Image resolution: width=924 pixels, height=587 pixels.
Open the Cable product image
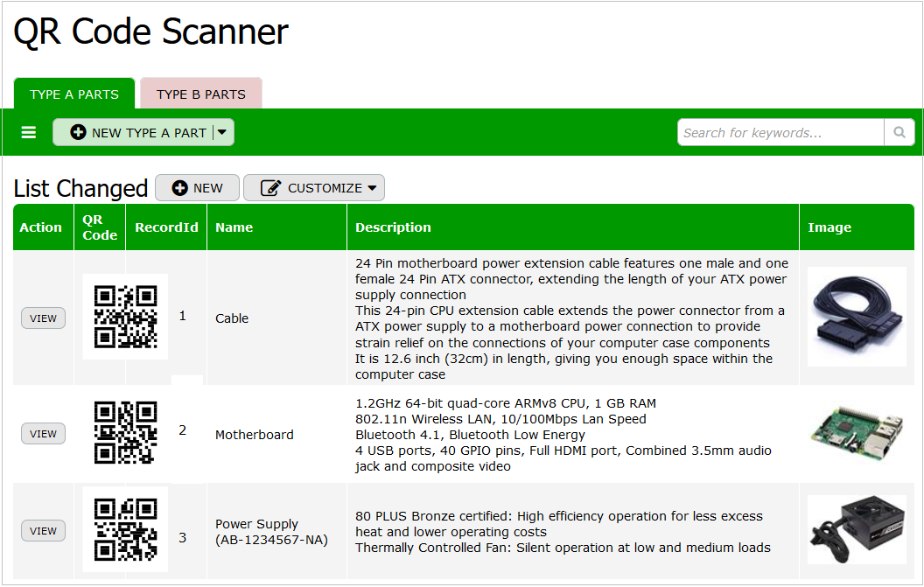point(857,317)
